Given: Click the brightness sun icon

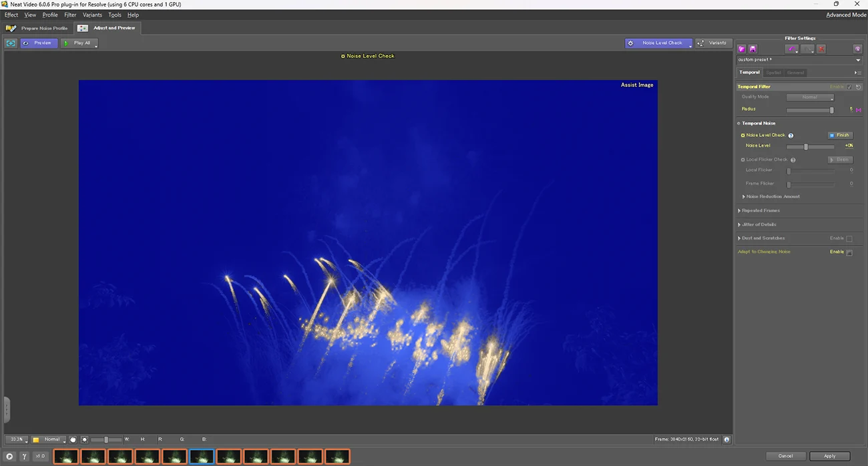Looking at the screenshot, I should click(85, 439).
